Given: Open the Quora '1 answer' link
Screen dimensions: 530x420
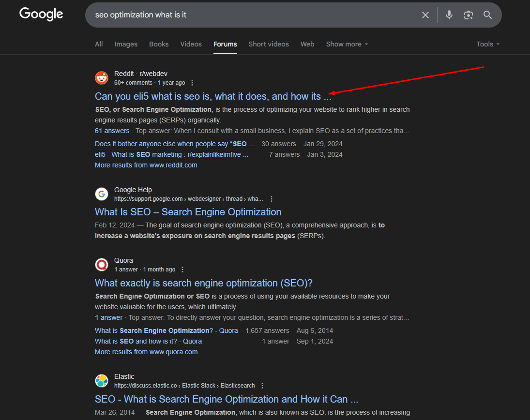Looking at the screenshot, I should click(108, 317).
